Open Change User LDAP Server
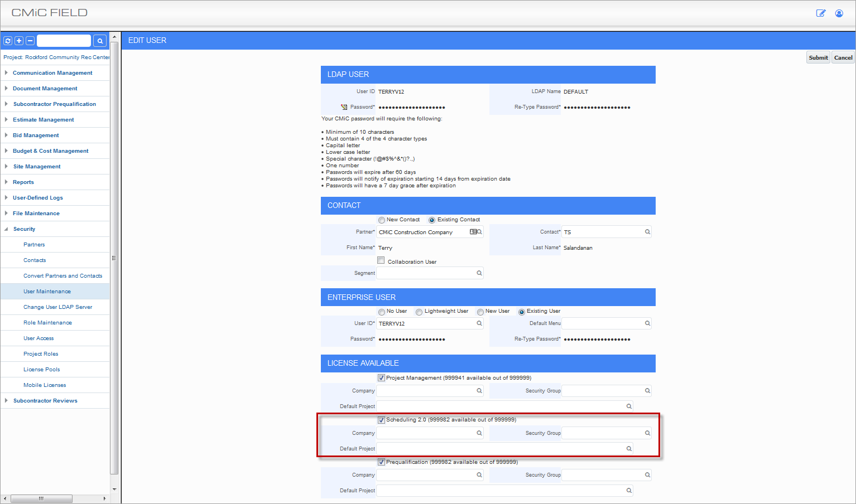The height and width of the screenshot is (504, 856). click(x=57, y=307)
